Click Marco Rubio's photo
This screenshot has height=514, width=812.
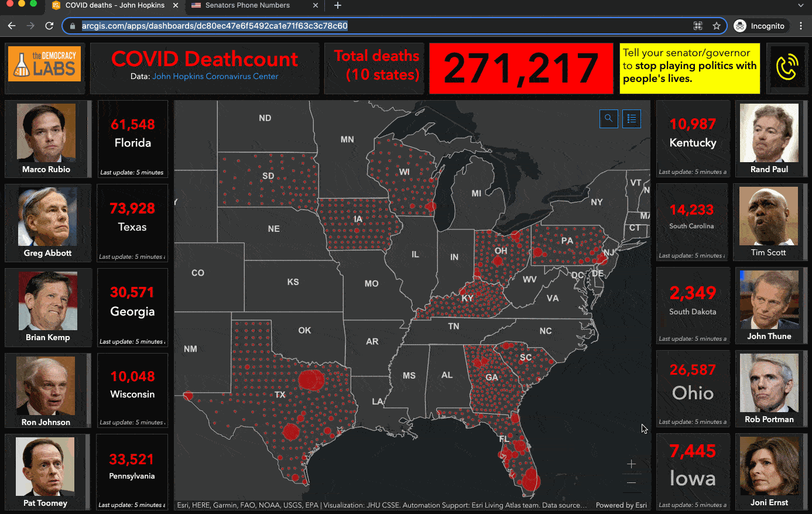[x=46, y=133]
